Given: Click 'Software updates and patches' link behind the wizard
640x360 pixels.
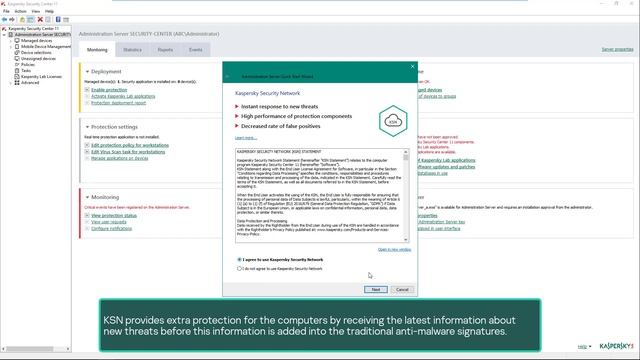Looking at the screenshot, I should click(446, 167).
